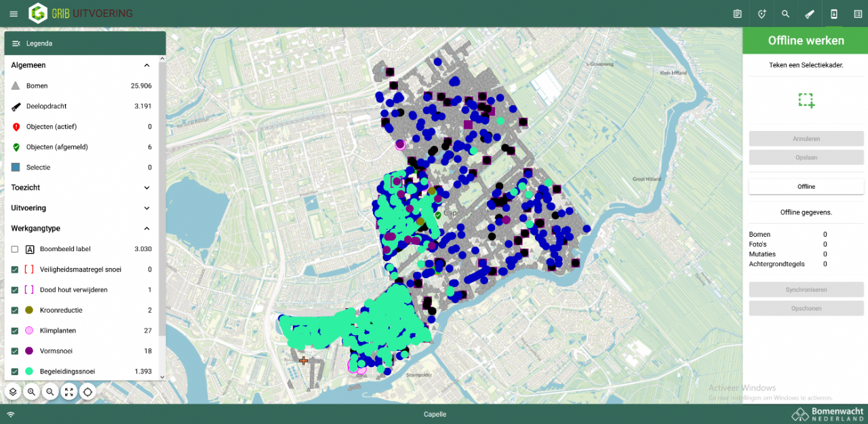Open the map layers button

coord(14,392)
